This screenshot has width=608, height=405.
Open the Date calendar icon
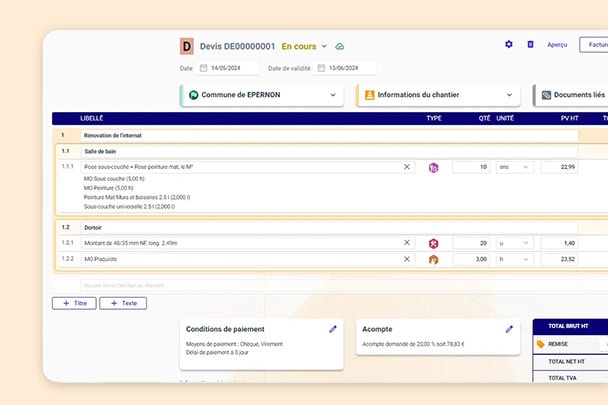point(203,68)
